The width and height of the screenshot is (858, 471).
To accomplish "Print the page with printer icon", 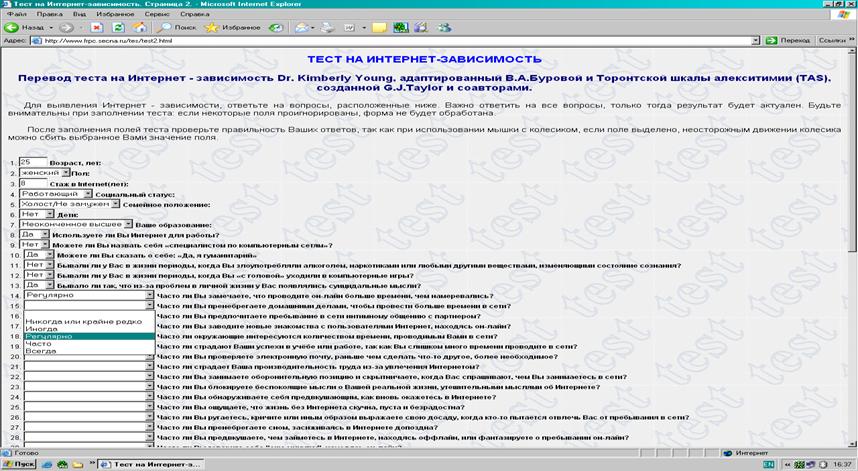I will point(327,27).
